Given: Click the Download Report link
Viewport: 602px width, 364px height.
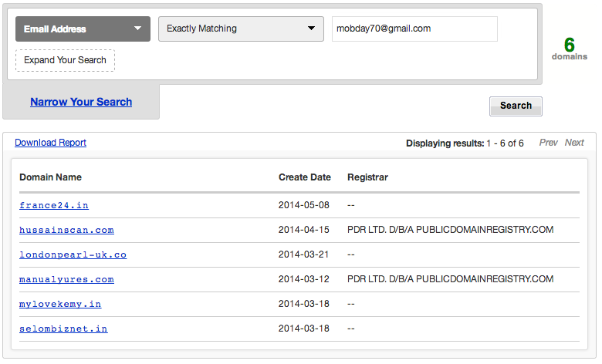Looking at the screenshot, I should tap(50, 143).
